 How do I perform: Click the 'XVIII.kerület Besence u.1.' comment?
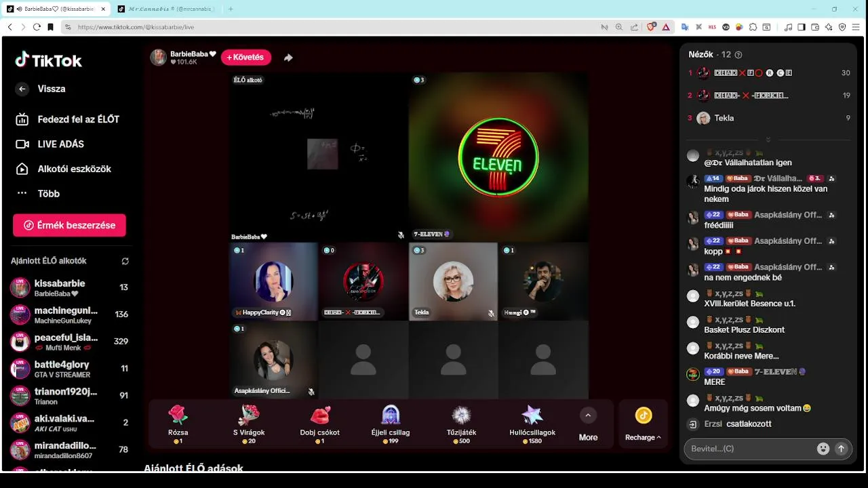tap(749, 304)
